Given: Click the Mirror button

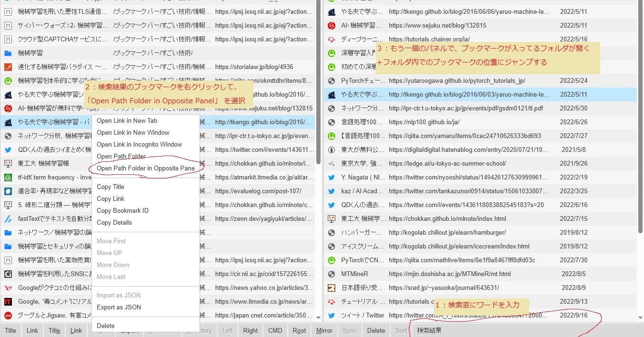Looking at the screenshot, I should 324,330.
